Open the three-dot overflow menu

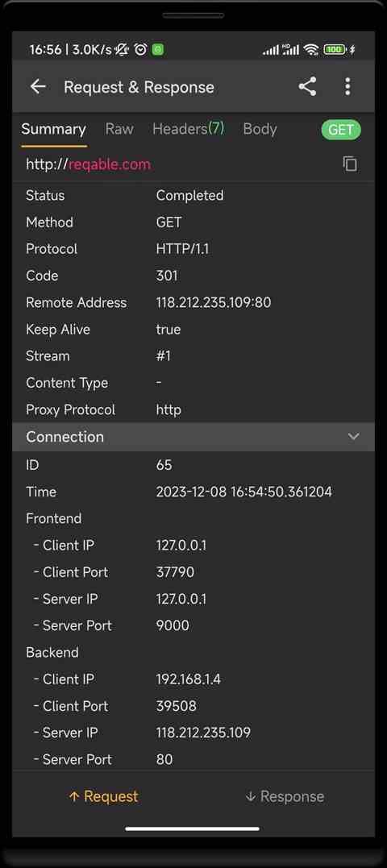347,86
